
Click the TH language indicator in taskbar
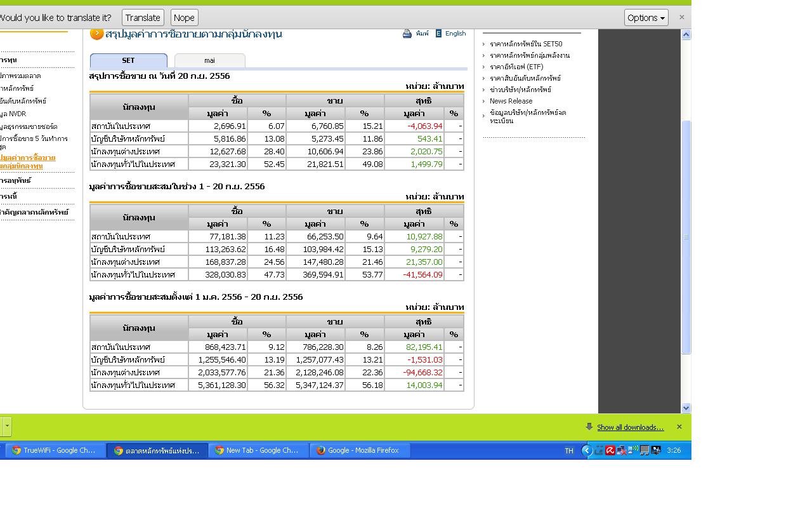point(569,451)
